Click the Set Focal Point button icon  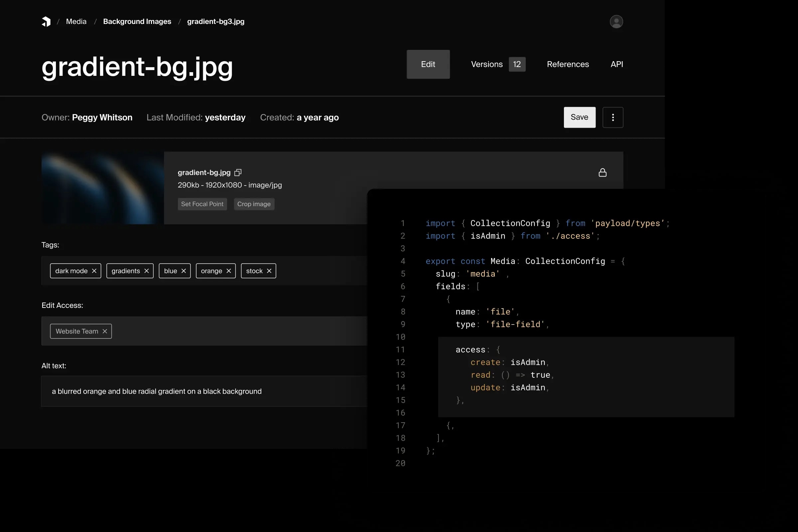[202, 203]
